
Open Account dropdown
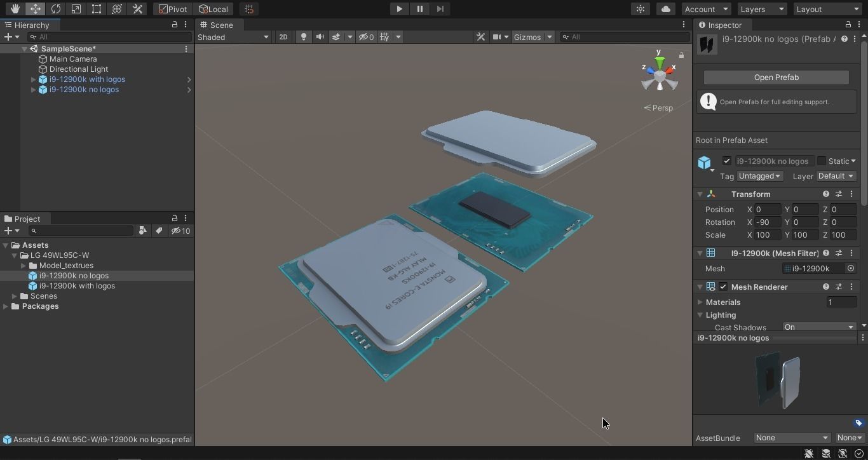(x=706, y=9)
